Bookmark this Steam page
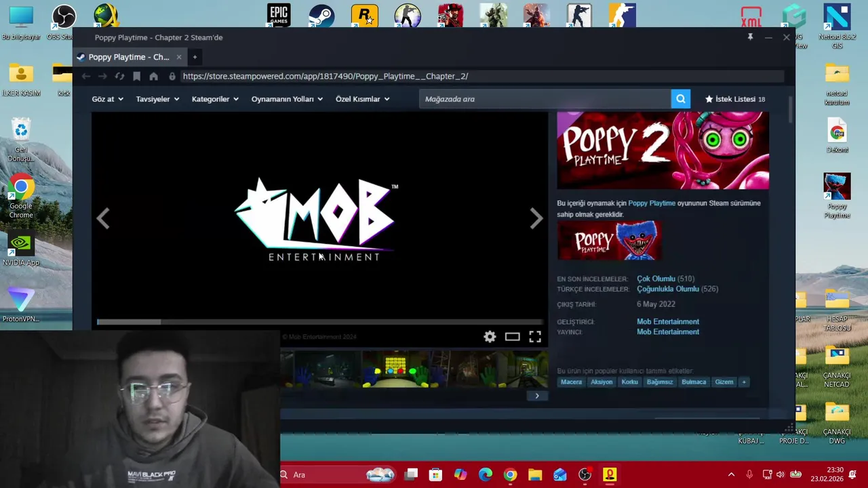The width and height of the screenshot is (868, 488). click(136, 77)
